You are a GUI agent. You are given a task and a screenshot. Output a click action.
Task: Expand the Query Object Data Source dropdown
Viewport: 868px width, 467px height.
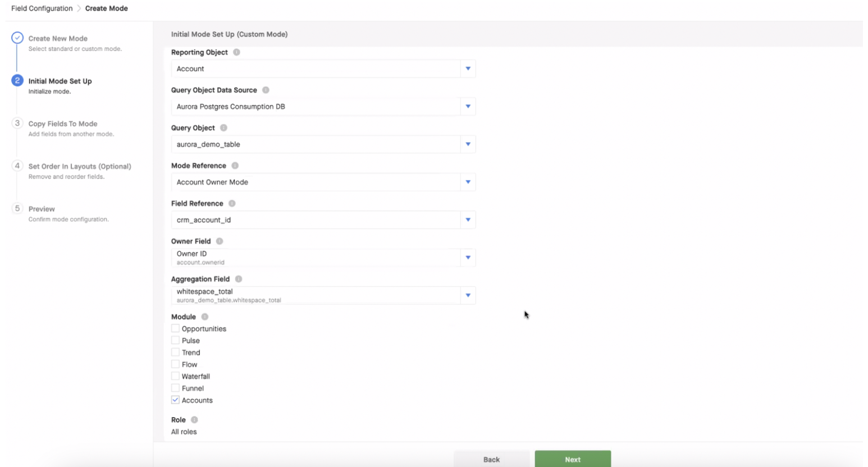coord(468,107)
